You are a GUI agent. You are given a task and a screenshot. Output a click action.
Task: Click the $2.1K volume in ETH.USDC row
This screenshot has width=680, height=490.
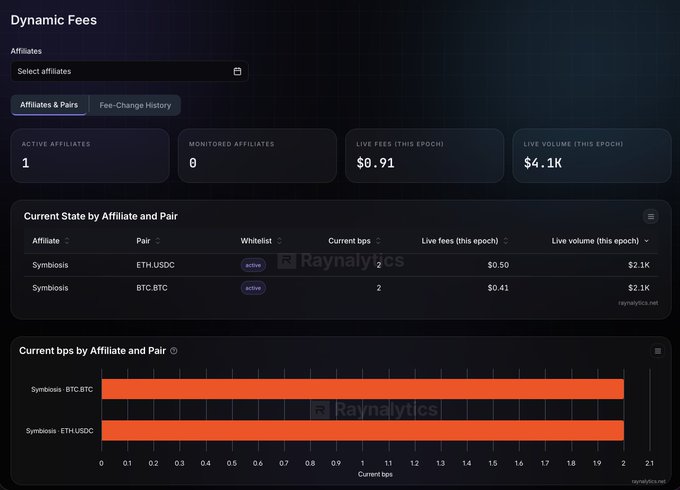pyautogui.click(x=639, y=265)
